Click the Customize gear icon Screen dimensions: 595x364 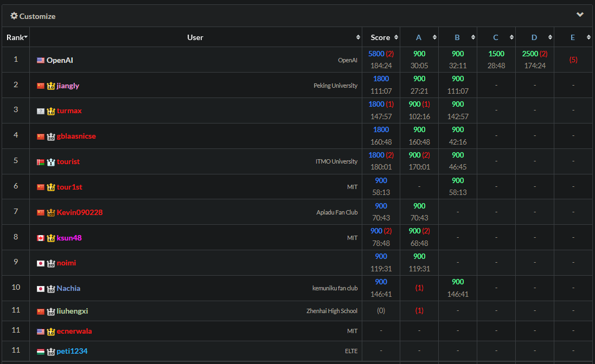(x=14, y=16)
